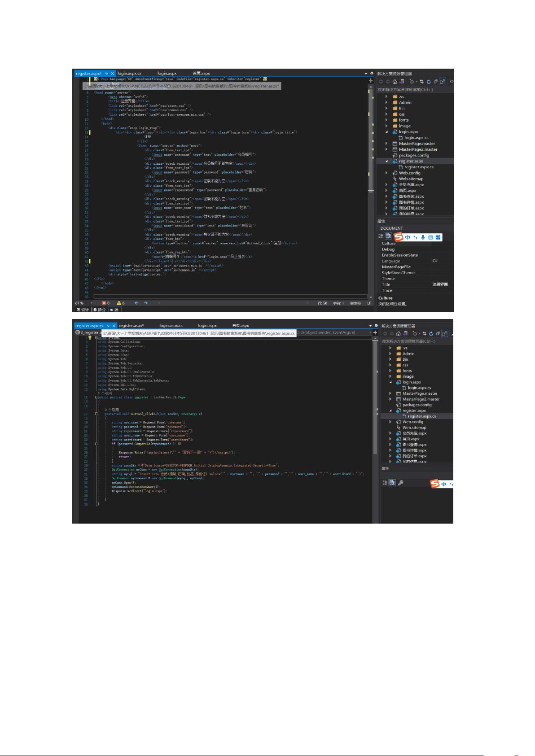Click split editor icon above upper editor scrollbar

[371, 81]
